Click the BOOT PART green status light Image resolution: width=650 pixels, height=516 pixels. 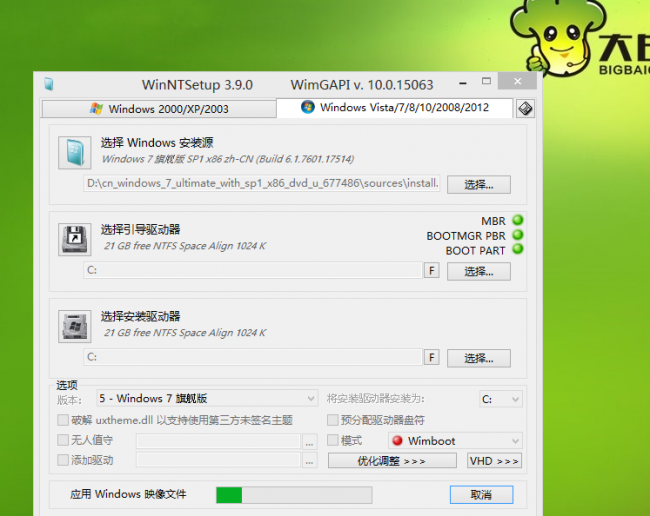coord(517,250)
